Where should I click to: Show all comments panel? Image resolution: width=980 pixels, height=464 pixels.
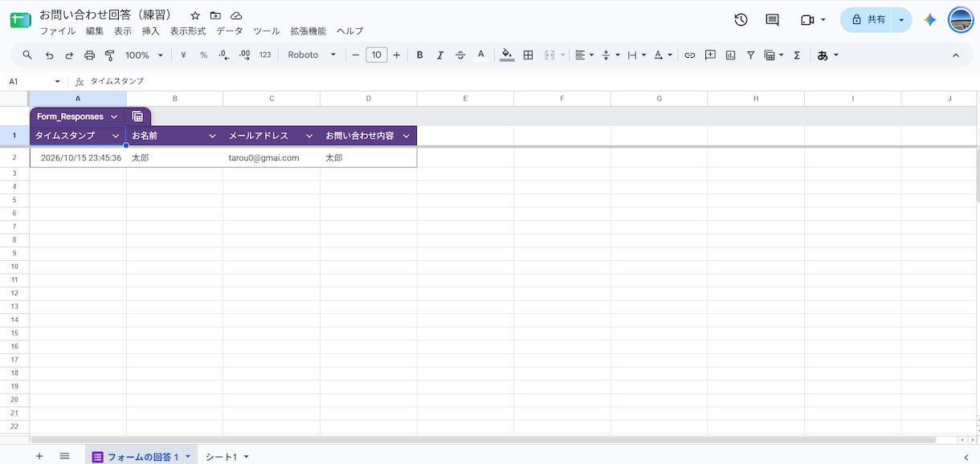772,20
